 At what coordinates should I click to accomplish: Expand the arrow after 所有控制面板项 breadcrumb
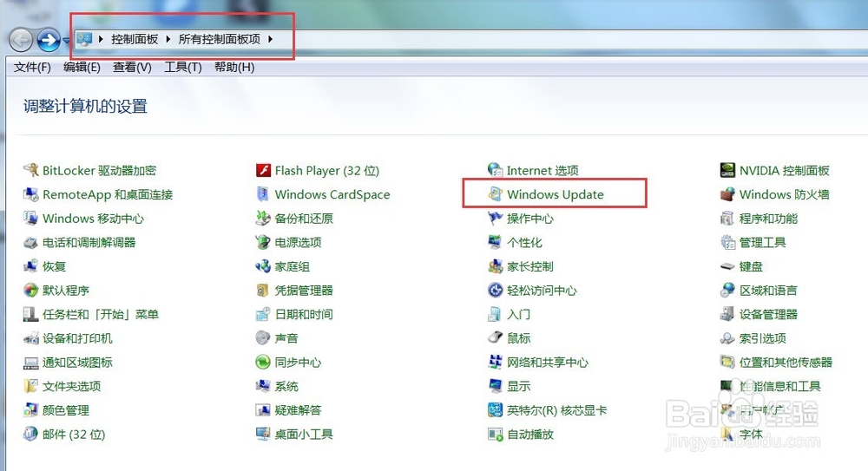[x=270, y=39]
